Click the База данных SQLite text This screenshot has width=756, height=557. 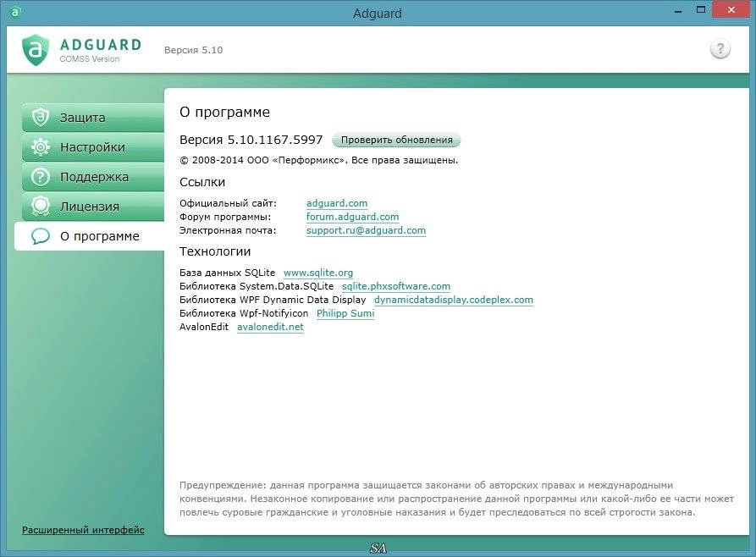[227, 273]
